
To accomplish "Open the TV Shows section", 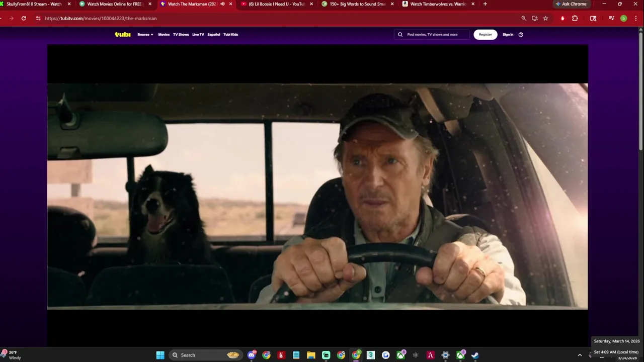I will [x=181, y=35].
